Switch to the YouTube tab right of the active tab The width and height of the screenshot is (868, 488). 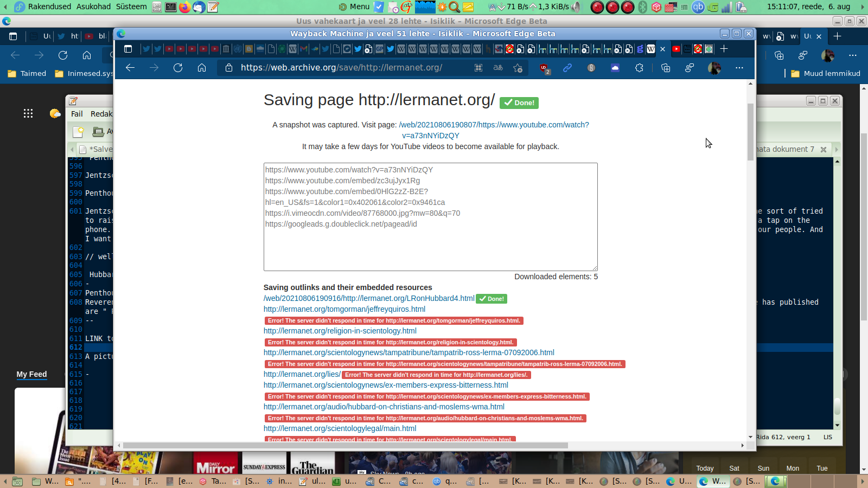pyautogui.click(x=676, y=49)
